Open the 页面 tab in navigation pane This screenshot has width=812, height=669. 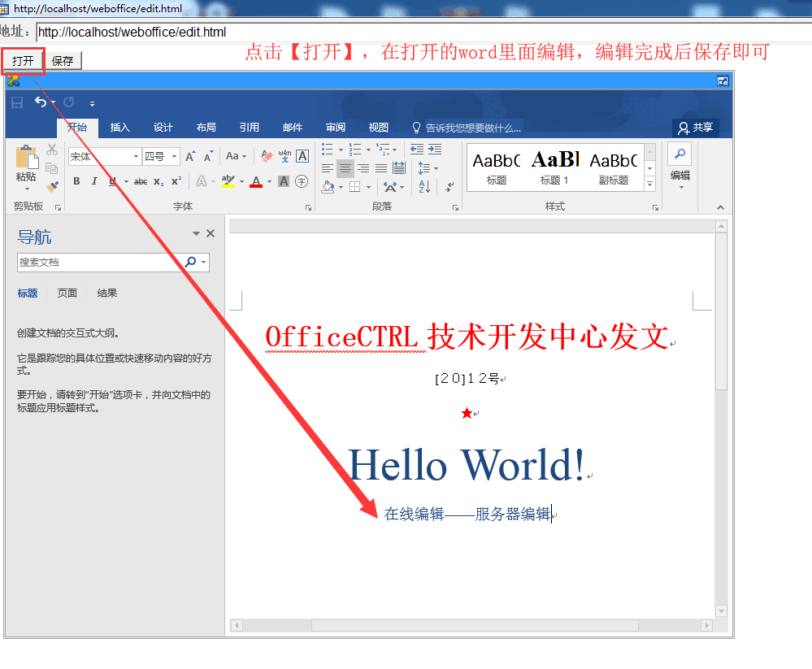(x=67, y=293)
